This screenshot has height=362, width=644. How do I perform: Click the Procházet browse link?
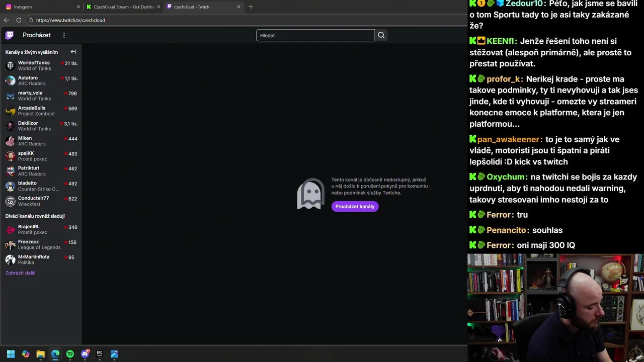(x=37, y=35)
